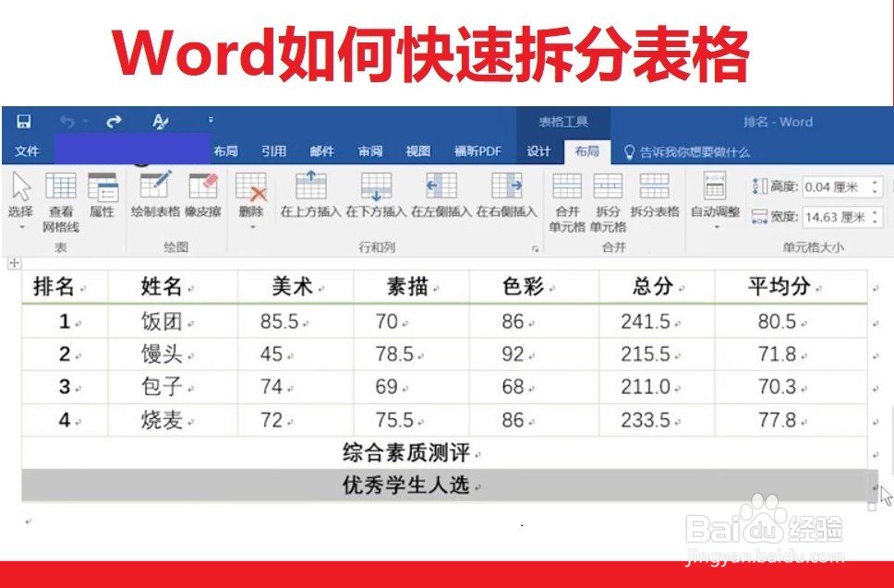Click the spelling check icon in title bar

coord(160,121)
